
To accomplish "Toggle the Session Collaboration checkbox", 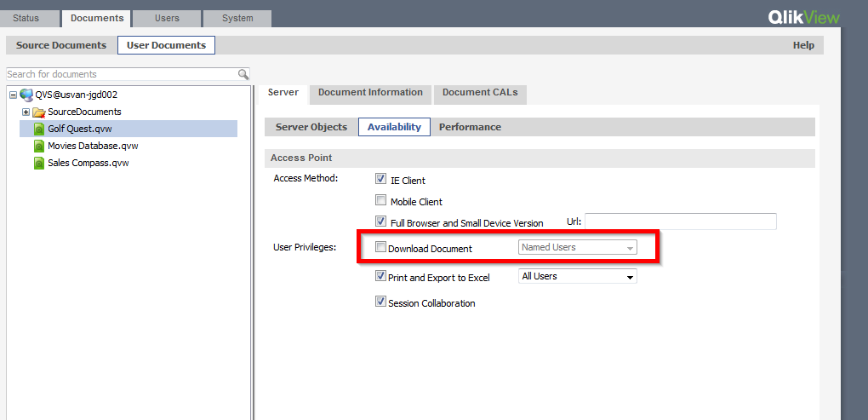I will pyautogui.click(x=380, y=302).
